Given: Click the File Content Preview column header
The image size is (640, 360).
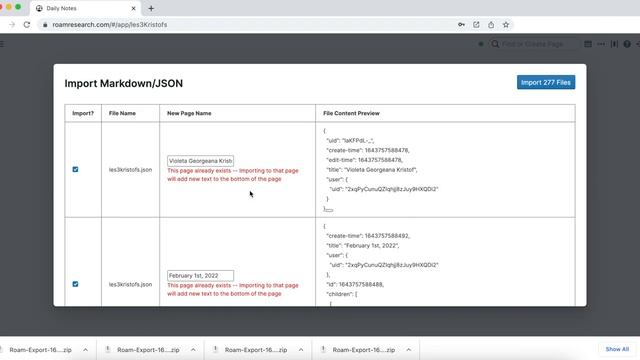Looking at the screenshot, I should [351, 113].
